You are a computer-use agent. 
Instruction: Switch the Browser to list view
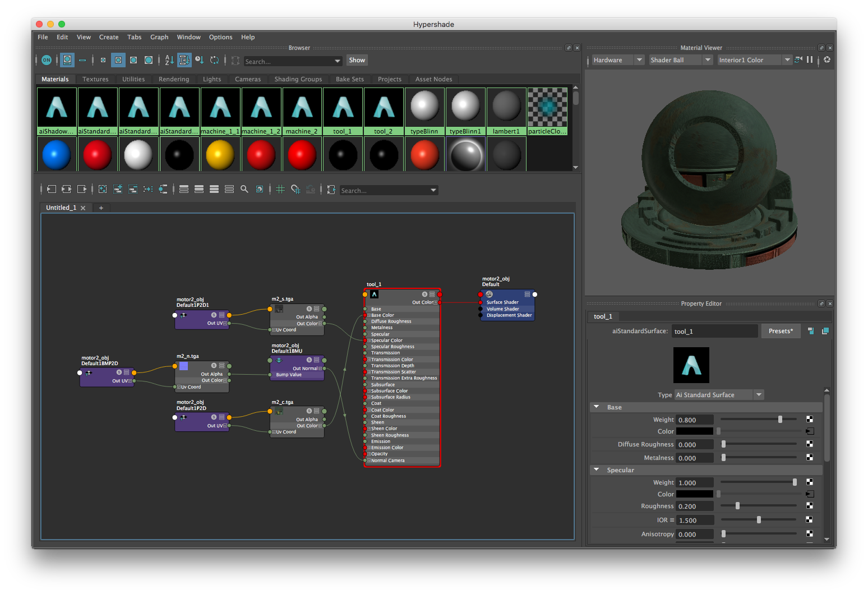point(82,60)
